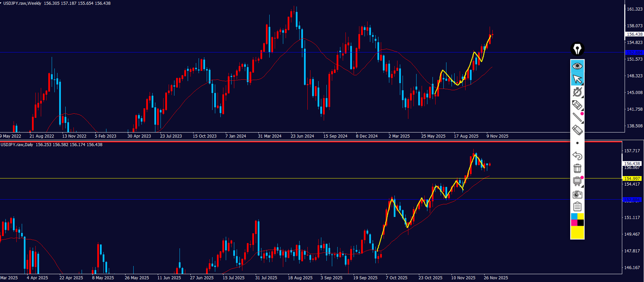
Task: Click the USDJPY.raw,Daily chart title
Action: (17, 145)
